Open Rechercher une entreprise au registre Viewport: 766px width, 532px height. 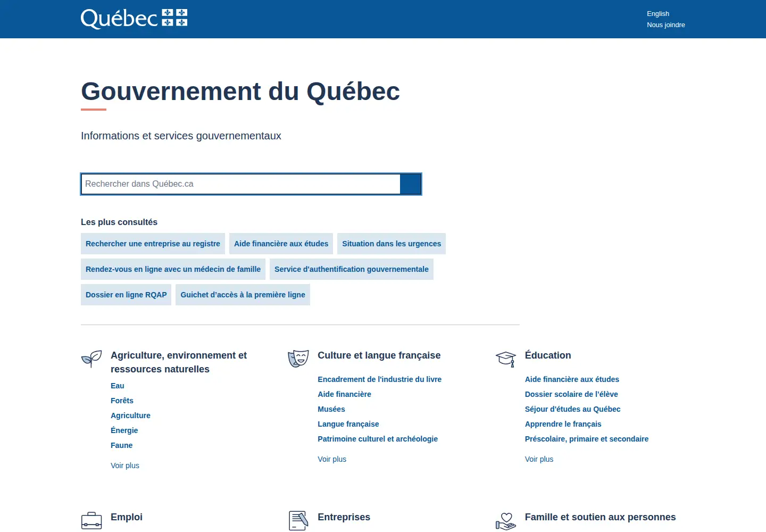153,244
